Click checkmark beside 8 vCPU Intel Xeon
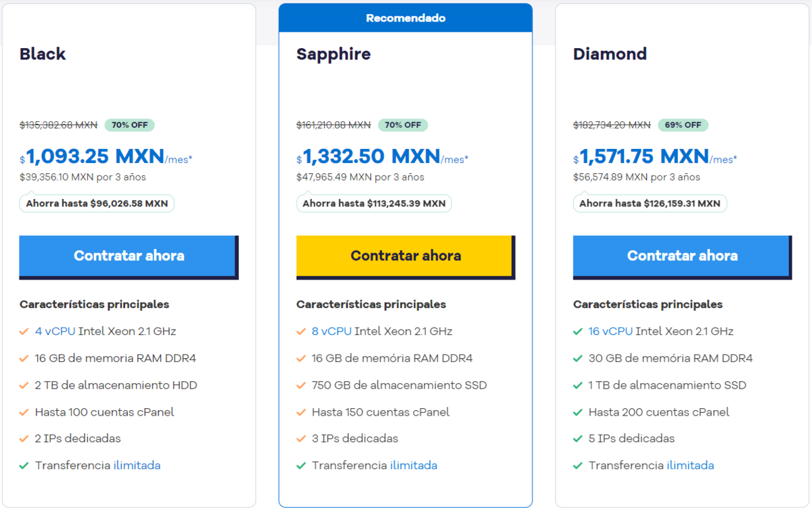Screen dimensions: 812x509 (x=301, y=332)
